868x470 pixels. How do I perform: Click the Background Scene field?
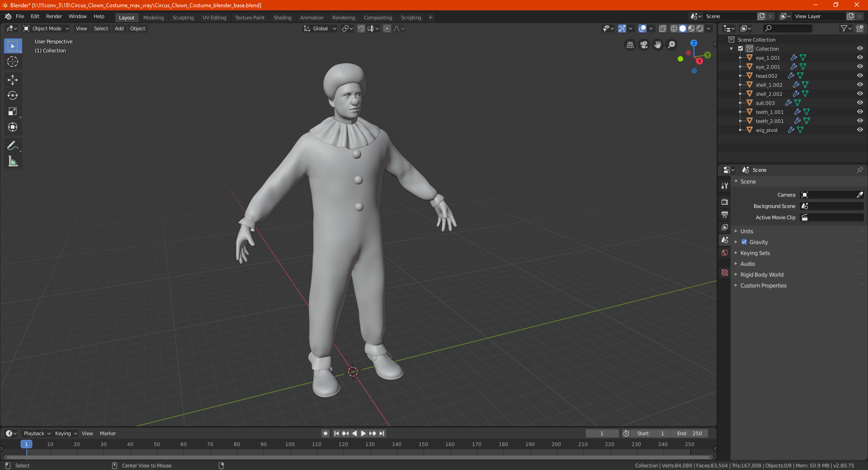click(x=832, y=206)
